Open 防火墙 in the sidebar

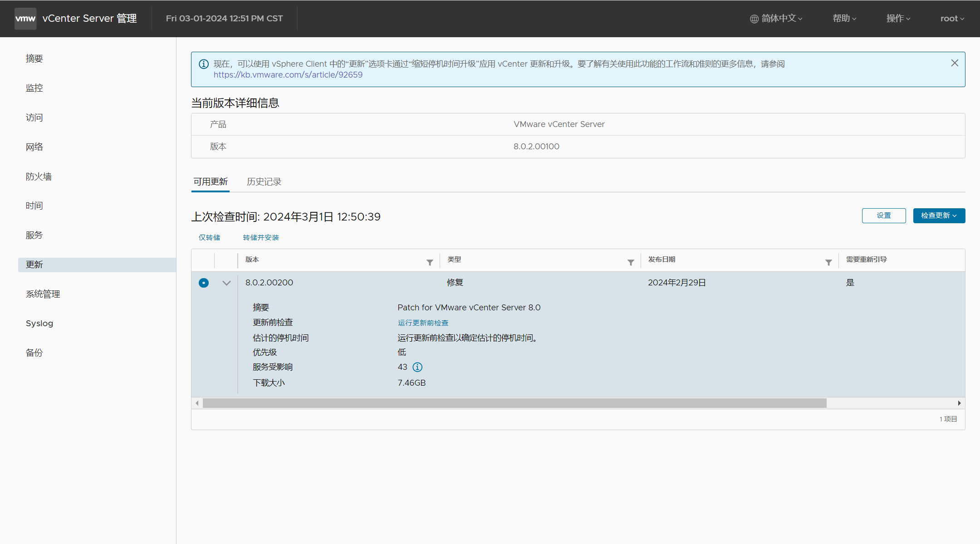tap(39, 176)
